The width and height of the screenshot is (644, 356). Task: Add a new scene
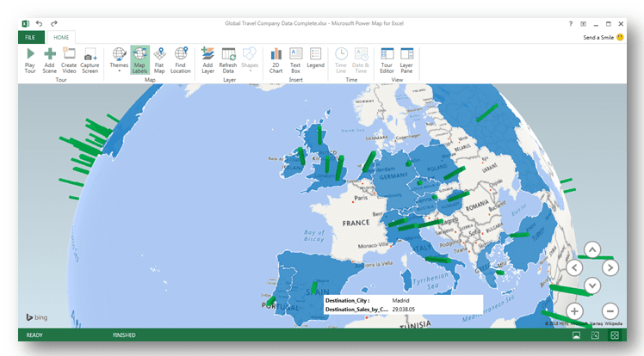point(49,61)
